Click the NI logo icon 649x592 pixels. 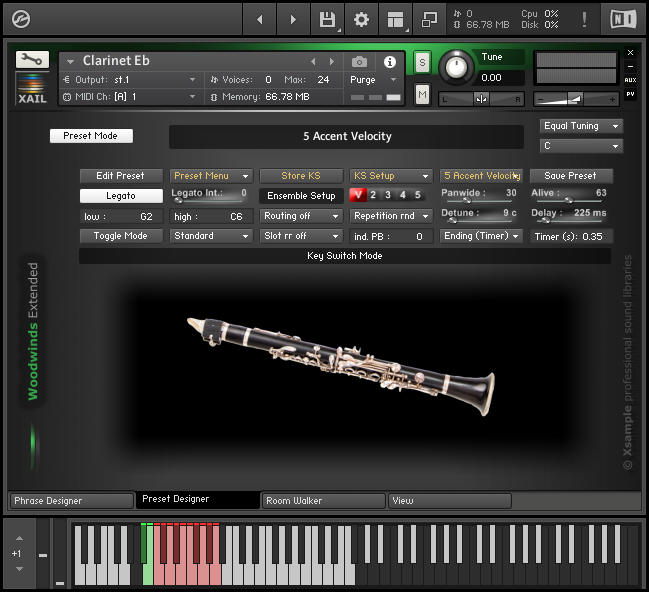[x=623, y=19]
